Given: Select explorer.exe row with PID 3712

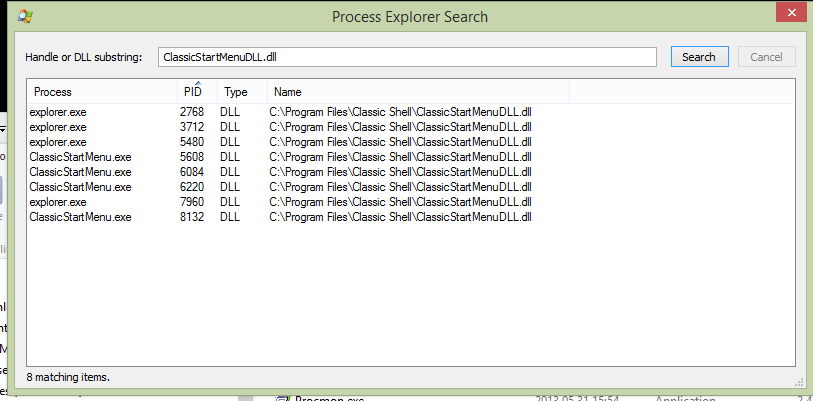Looking at the screenshot, I should pyautogui.click(x=410, y=127).
